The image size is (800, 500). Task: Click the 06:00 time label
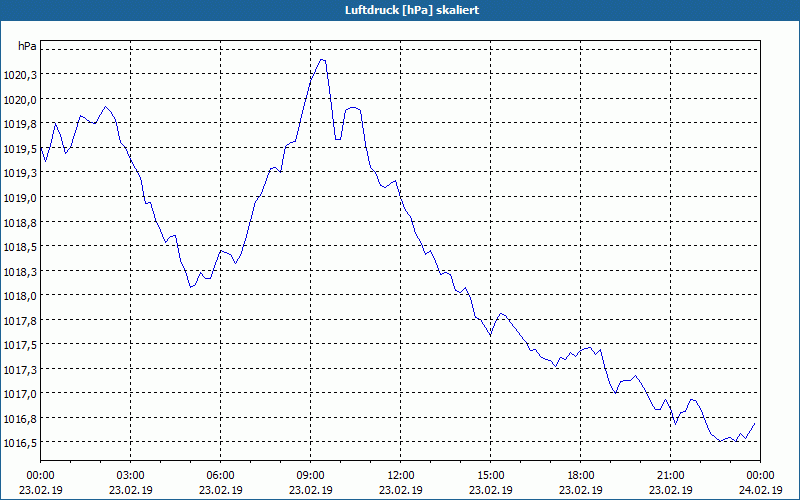tap(220, 476)
